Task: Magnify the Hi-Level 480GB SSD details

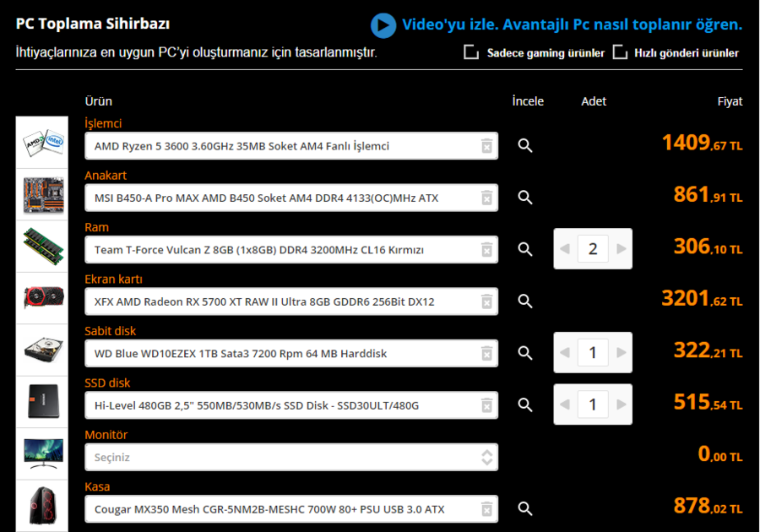Action: click(525, 405)
